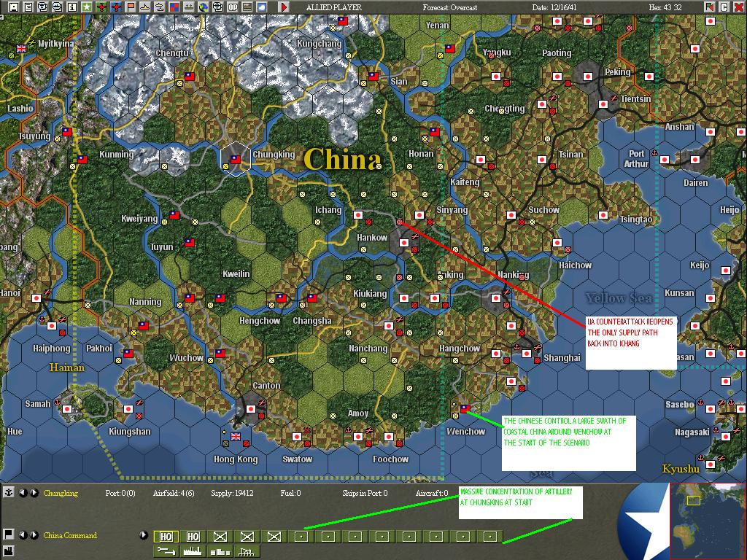Select the second HQ unit icon
The width and height of the screenshot is (747, 560).
(193, 537)
